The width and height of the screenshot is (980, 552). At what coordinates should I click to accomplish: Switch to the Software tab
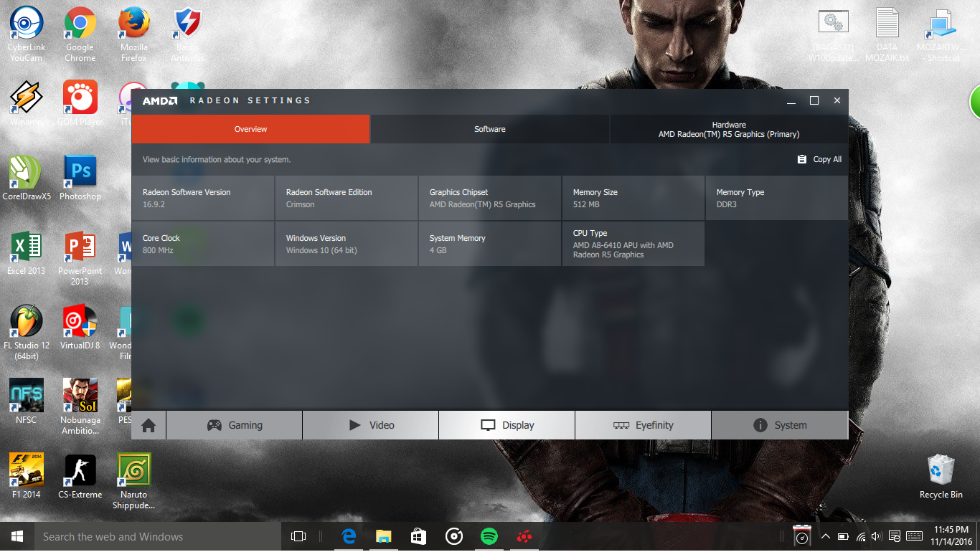point(490,129)
